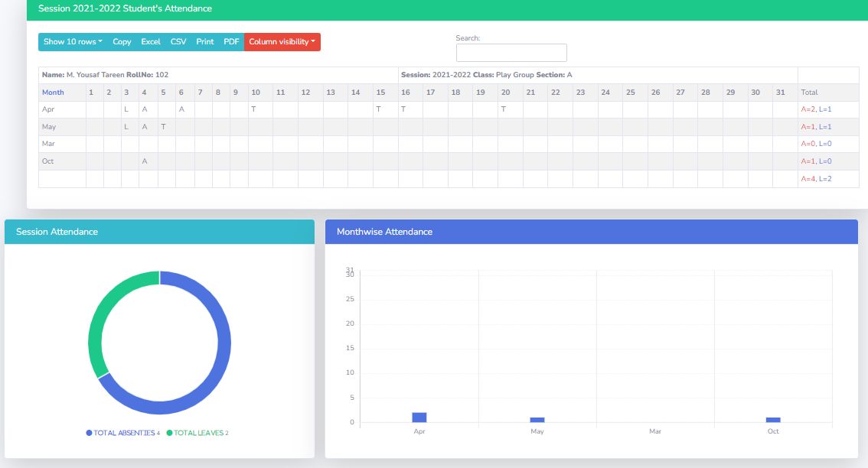Click the A=0, L=0 total for Mar

(x=816, y=144)
